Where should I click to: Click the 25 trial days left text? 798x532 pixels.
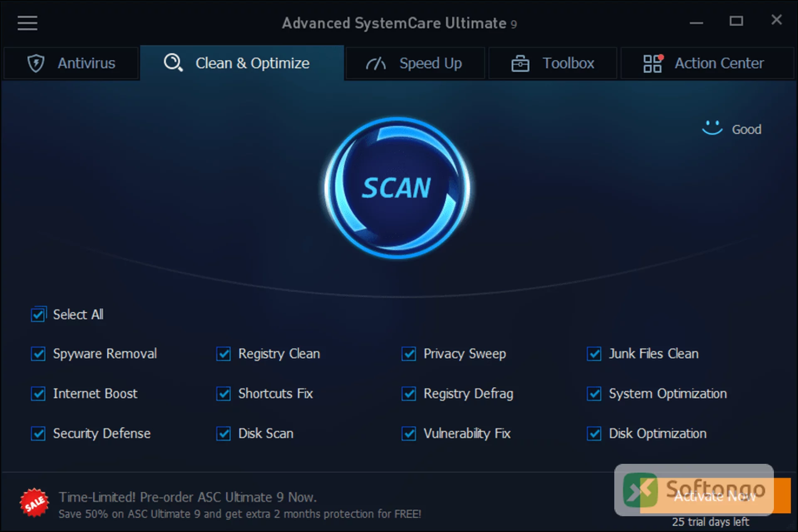[710, 522]
